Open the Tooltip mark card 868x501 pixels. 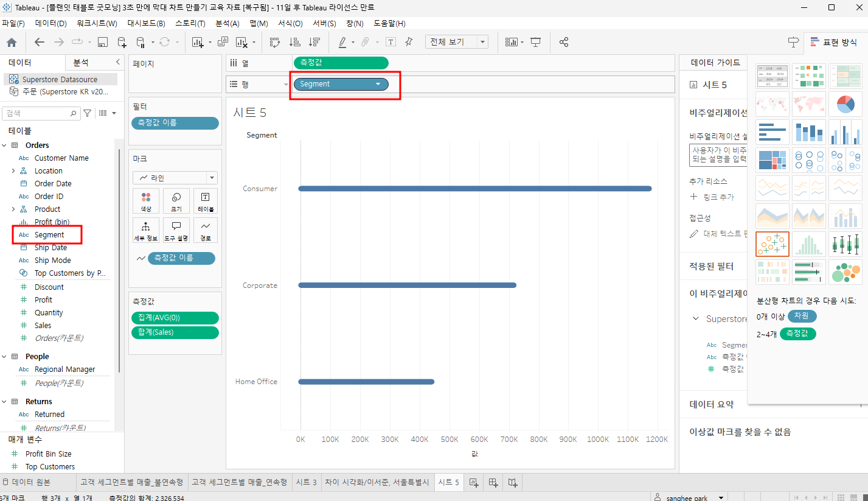176,230
